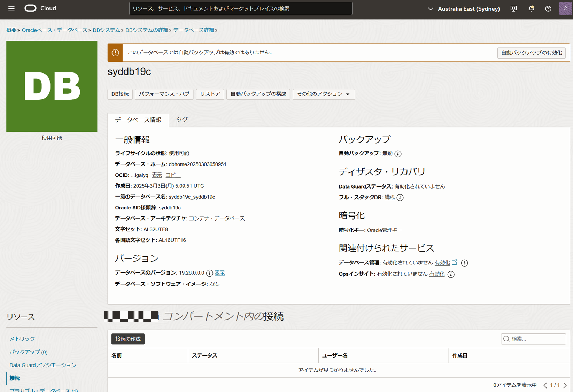This screenshot has width=573, height=392.
Task: Click the unique name syddb19c_syddb19c
Action: click(192, 197)
